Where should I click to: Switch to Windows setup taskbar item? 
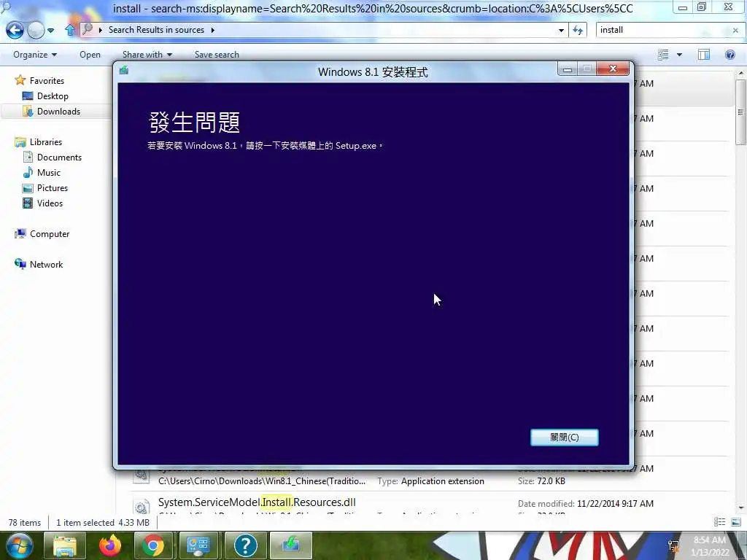click(291, 545)
